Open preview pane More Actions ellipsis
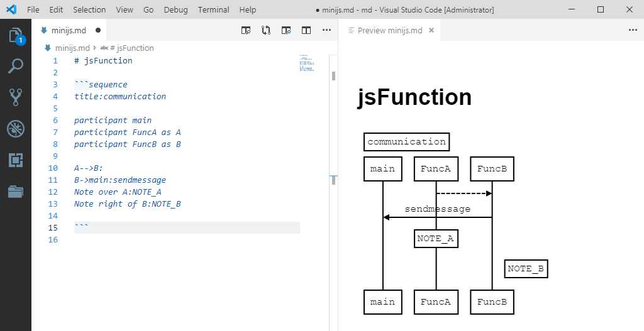This screenshot has width=644, height=331. [x=633, y=30]
